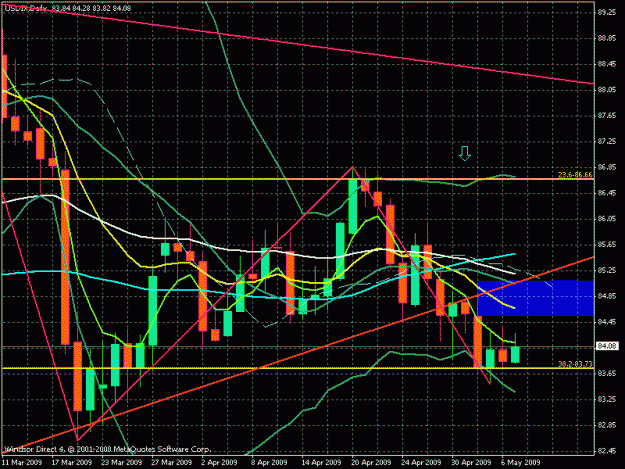Click the 87.65 price axis label
This screenshot has width=625, height=469.
(607, 116)
